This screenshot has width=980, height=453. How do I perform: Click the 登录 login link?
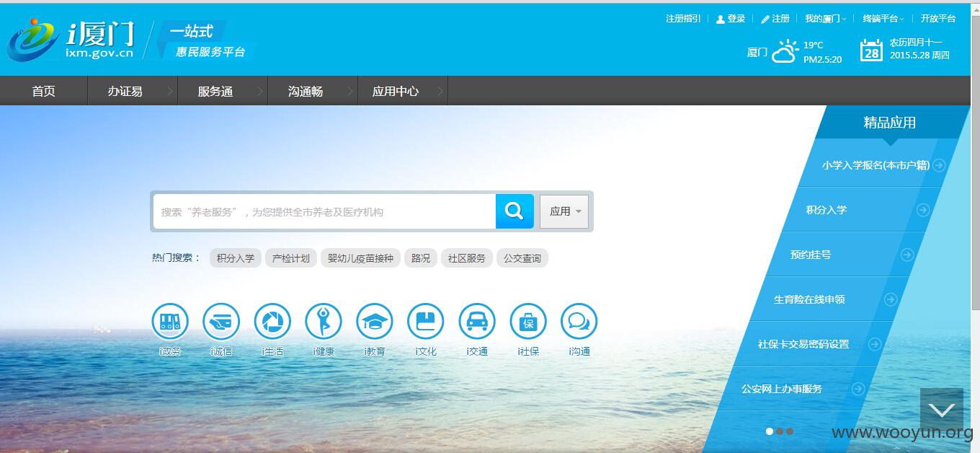tap(731, 19)
